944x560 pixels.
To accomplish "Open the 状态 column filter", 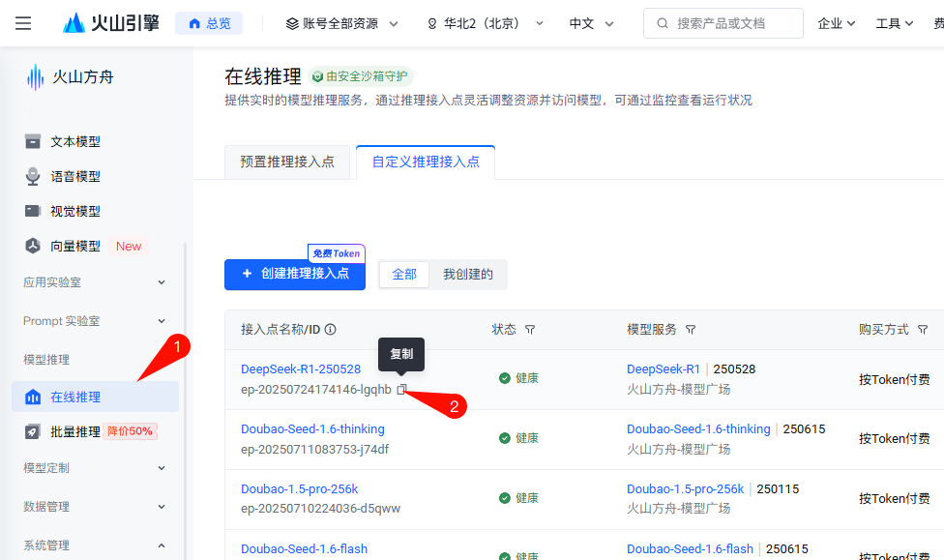I will (530, 330).
